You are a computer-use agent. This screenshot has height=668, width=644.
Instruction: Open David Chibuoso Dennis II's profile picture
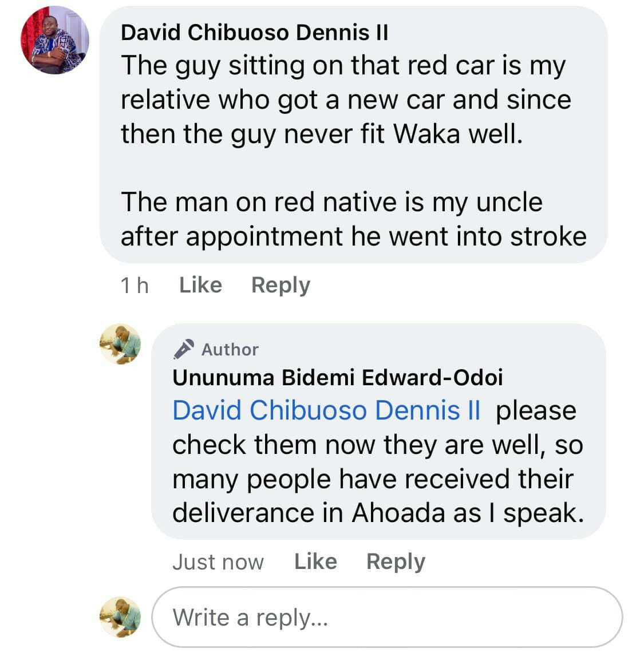coord(54,41)
